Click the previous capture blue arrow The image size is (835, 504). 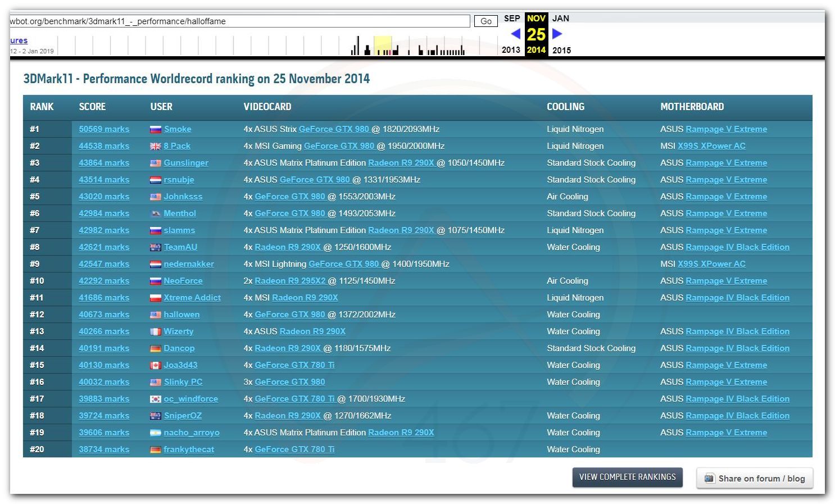pos(515,34)
